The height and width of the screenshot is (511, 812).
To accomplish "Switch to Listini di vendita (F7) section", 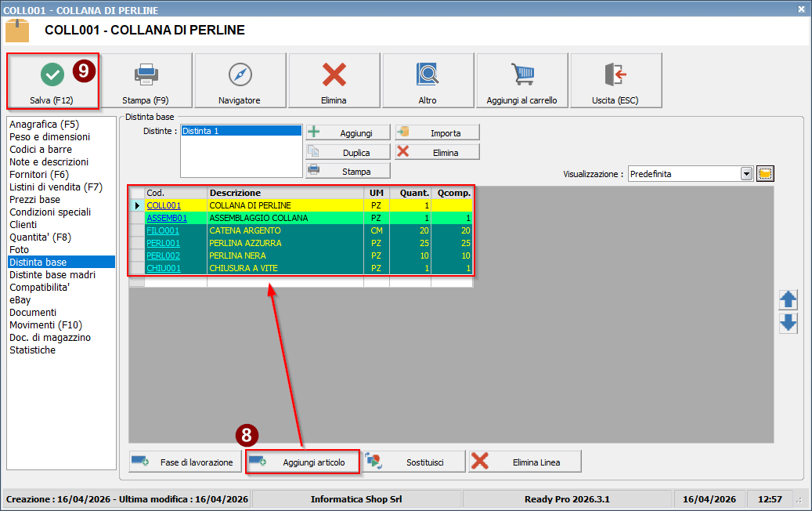I will (56, 187).
